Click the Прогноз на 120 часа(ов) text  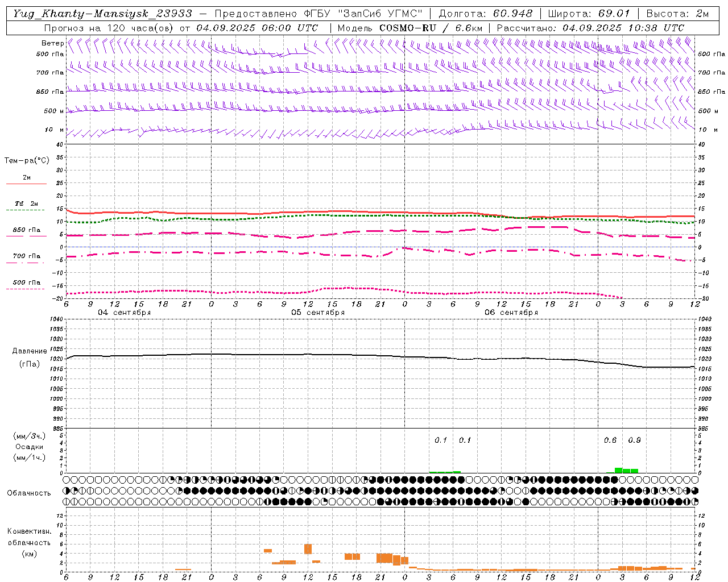110,28
